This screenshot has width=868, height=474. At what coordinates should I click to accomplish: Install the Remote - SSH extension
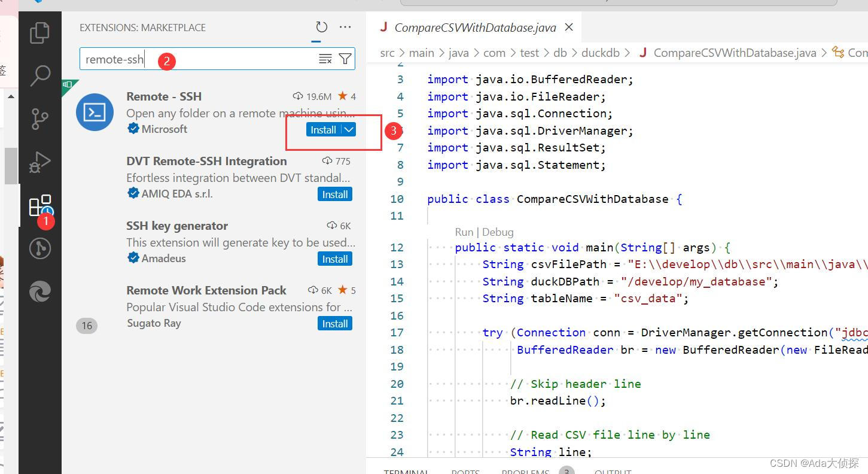click(323, 129)
